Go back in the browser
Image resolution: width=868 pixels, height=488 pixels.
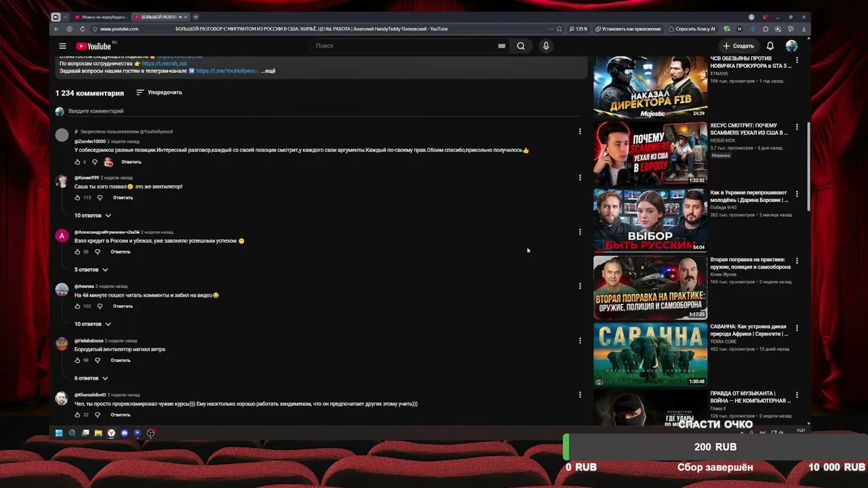pos(57,29)
